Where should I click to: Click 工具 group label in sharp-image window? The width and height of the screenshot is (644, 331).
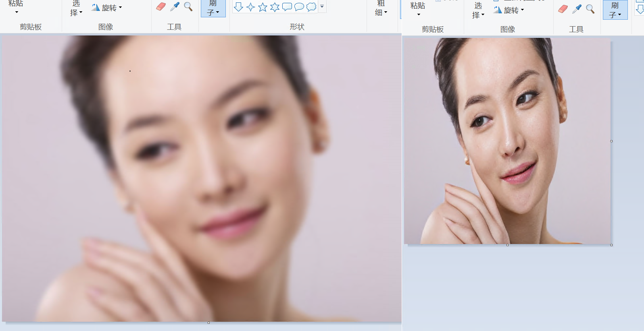[x=576, y=29]
